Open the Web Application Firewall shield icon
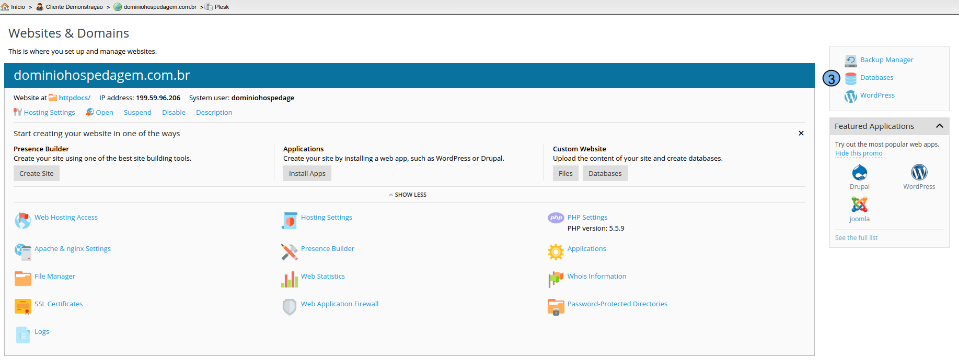The width and height of the screenshot is (961, 362). [289, 307]
